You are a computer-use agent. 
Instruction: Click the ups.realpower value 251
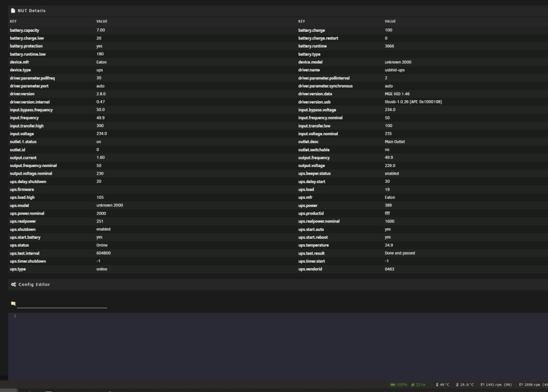[100, 221]
